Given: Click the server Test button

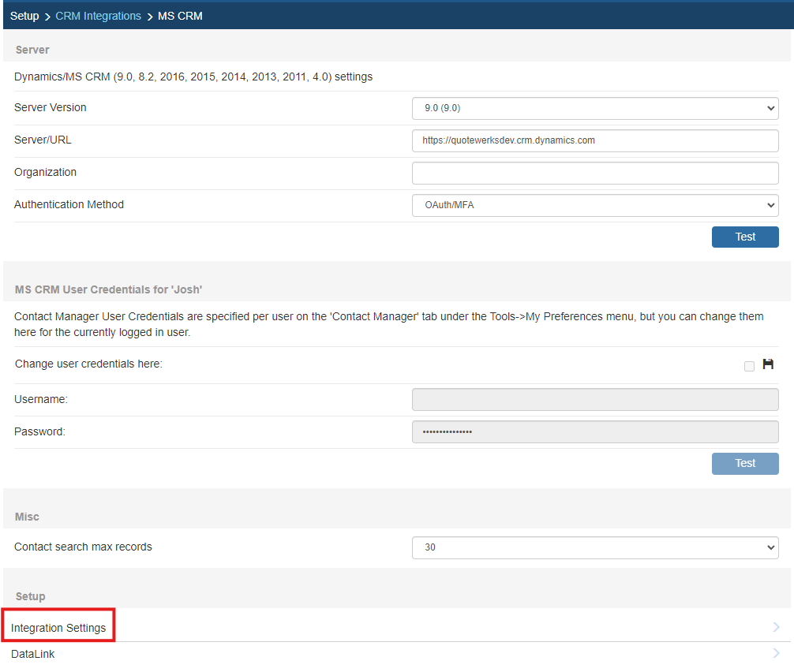Looking at the screenshot, I should pyautogui.click(x=745, y=237).
